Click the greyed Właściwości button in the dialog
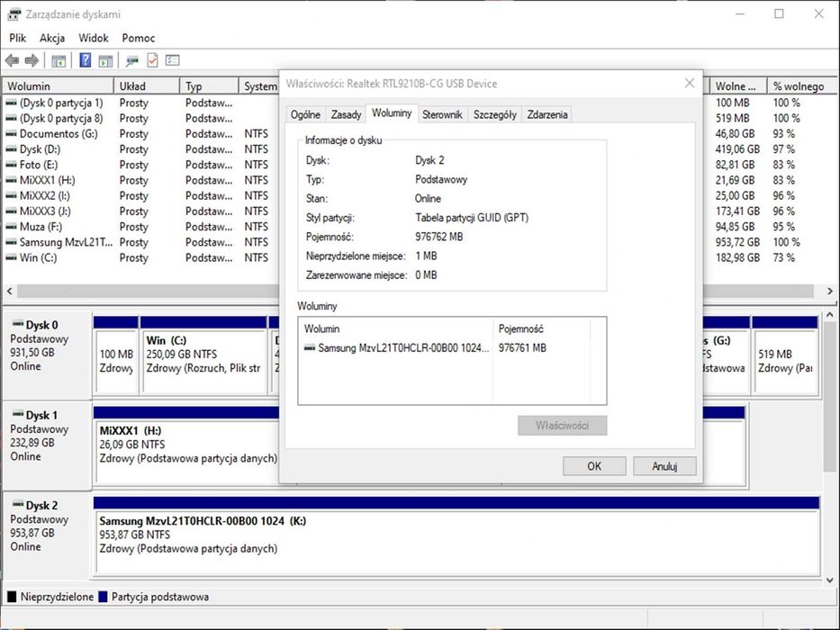The width and height of the screenshot is (840, 630). (562, 426)
